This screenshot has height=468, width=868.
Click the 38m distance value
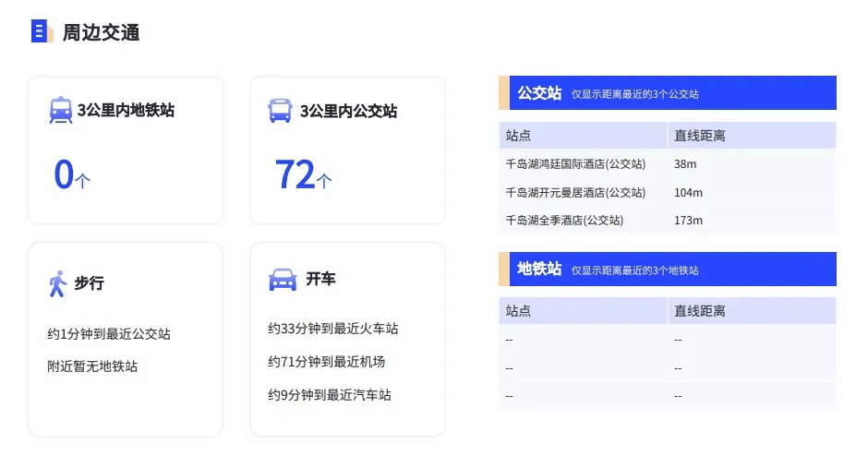pos(685,164)
